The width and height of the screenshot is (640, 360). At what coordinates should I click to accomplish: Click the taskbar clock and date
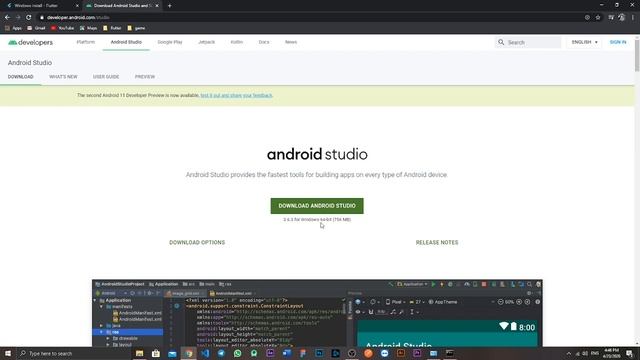click(611, 353)
